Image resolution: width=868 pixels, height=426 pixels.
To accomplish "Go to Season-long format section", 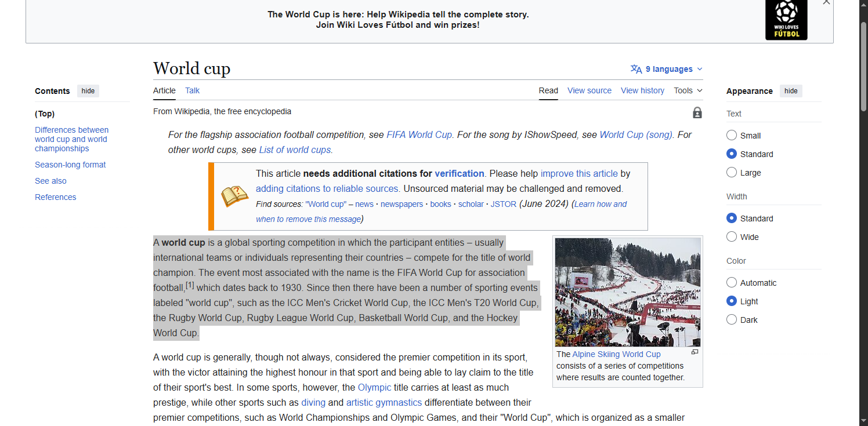I will pos(70,165).
